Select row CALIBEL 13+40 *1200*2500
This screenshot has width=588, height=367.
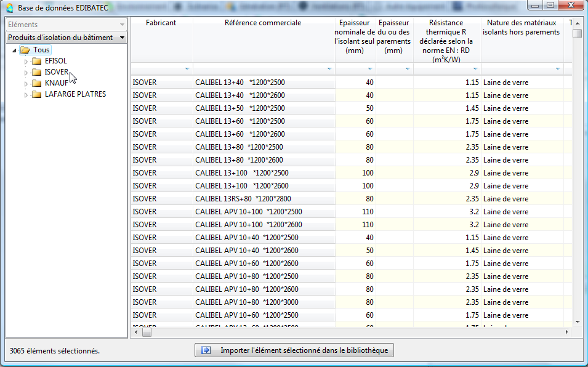pos(352,83)
